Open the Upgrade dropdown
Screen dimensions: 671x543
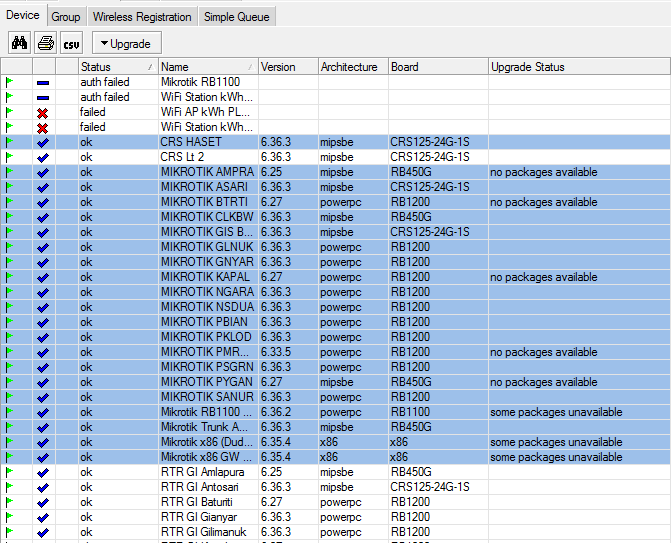click(127, 43)
